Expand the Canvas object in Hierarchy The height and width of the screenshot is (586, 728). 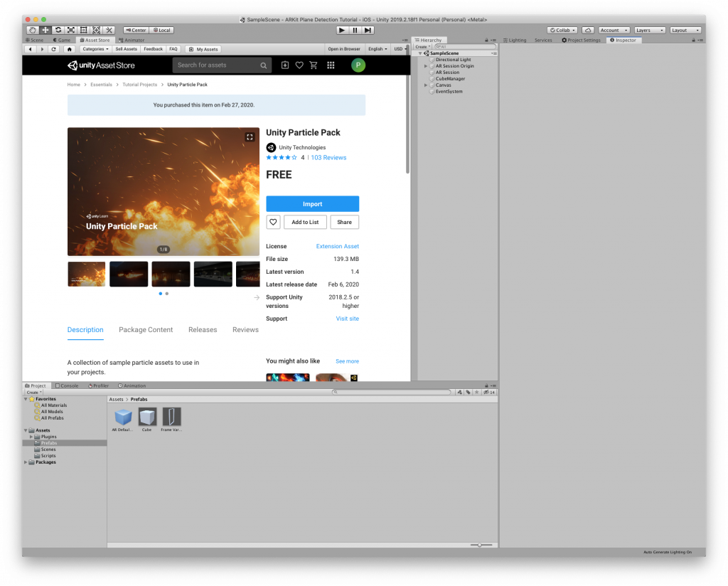[x=426, y=85]
